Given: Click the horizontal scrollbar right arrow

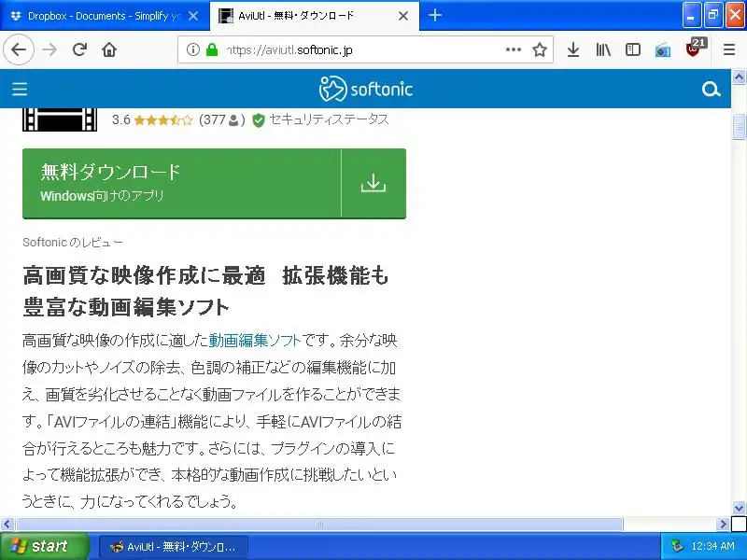Looking at the screenshot, I should tap(724, 525).
